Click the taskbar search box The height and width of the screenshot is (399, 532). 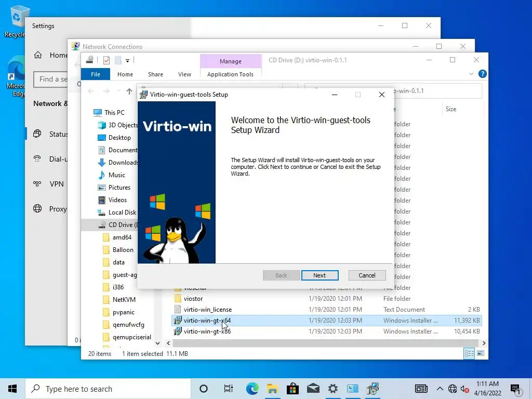[x=108, y=389]
